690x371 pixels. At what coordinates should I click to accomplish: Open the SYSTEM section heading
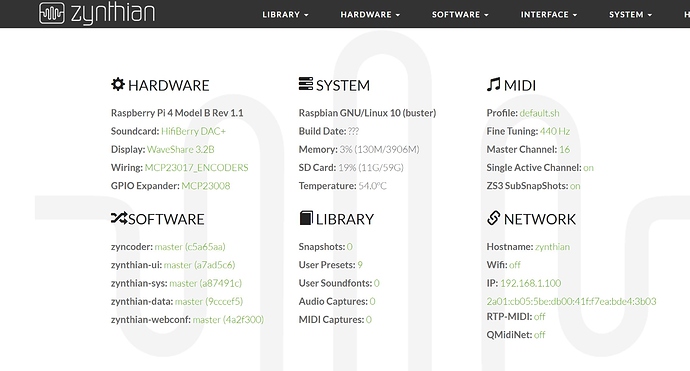click(x=343, y=85)
